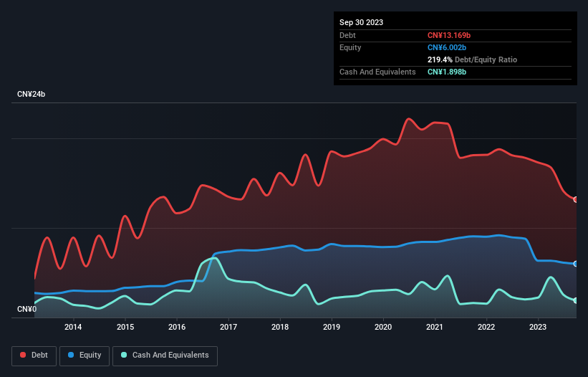
Task: Click the 2019 x-axis label
Action: pos(332,327)
